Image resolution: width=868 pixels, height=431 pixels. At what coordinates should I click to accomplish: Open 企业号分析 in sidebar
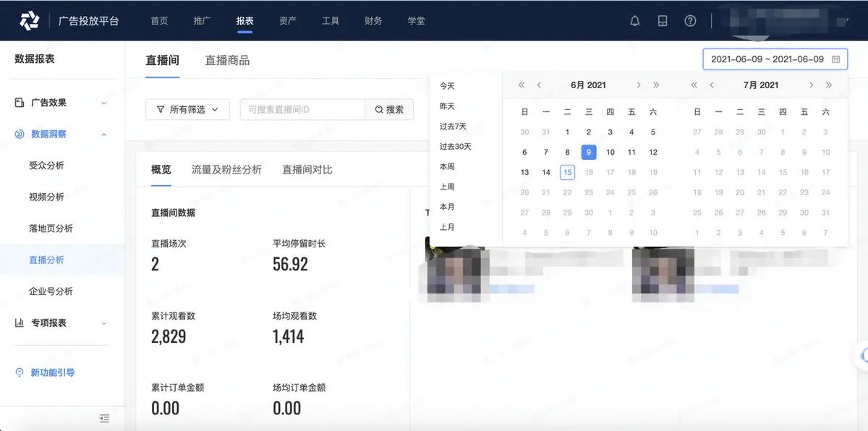(x=51, y=291)
